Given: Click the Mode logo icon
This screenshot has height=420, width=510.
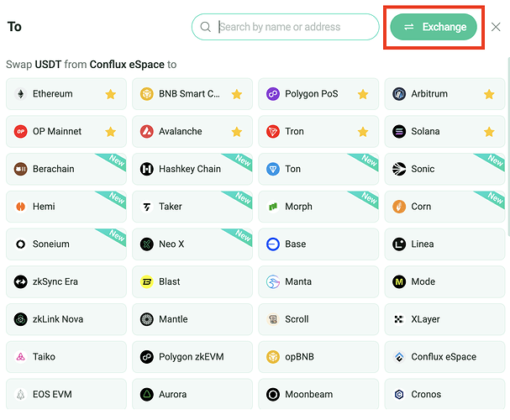Looking at the screenshot, I should tap(399, 282).
